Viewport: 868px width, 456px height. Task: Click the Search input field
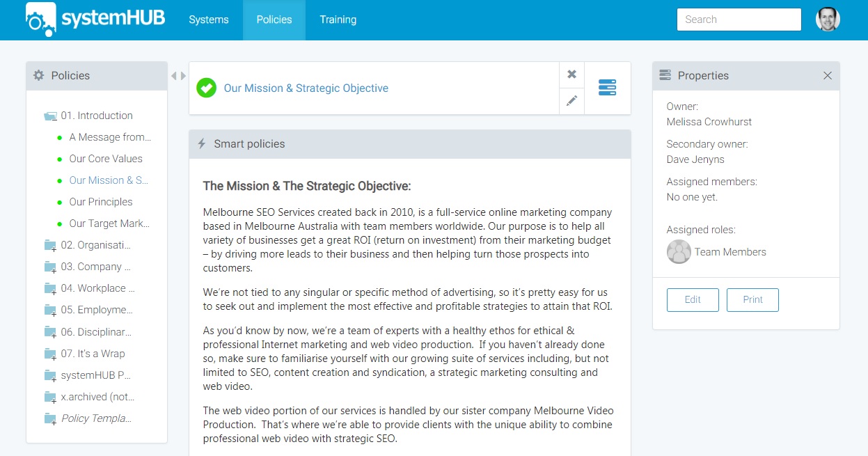click(x=739, y=19)
